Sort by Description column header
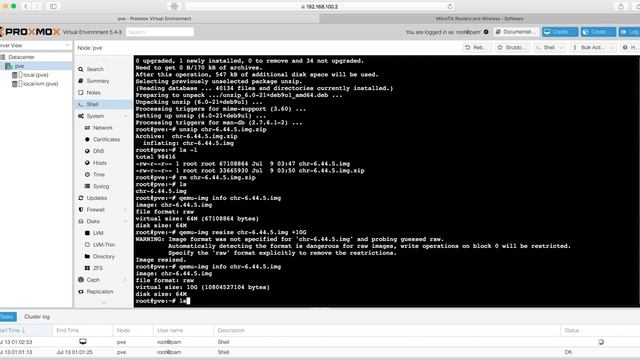 [x=387, y=330]
